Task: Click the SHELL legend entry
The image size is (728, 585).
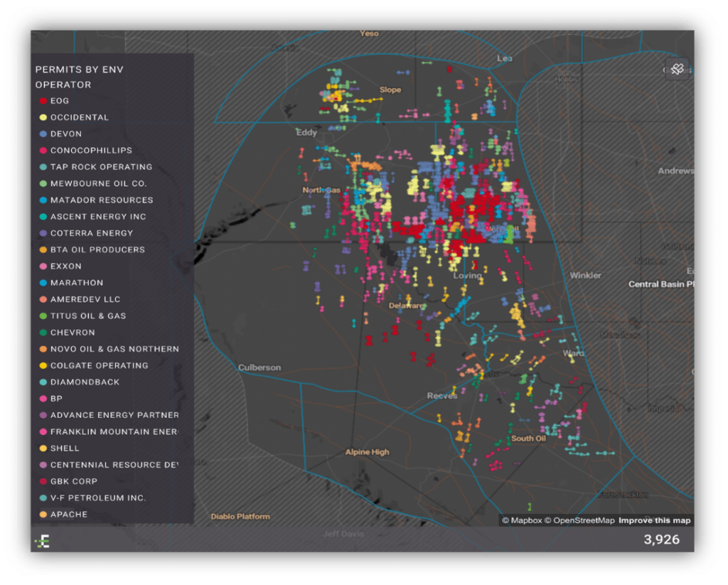Action: point(65,449)
